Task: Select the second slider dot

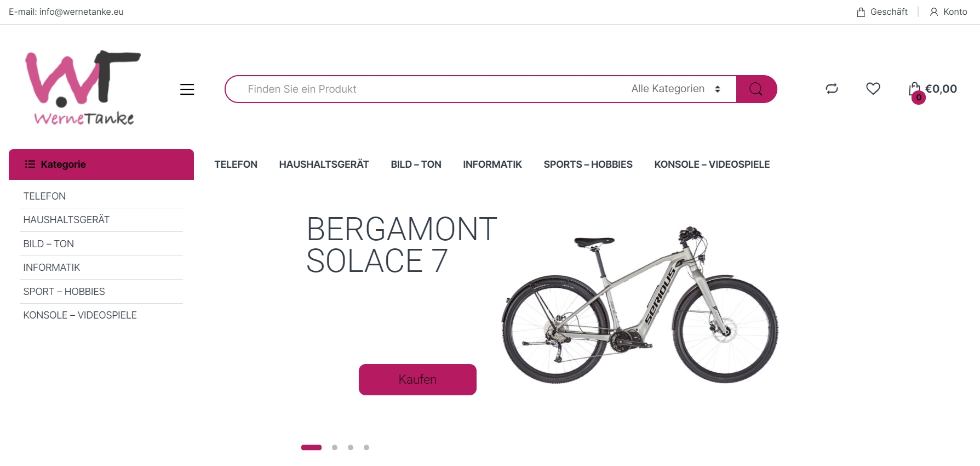Action: click(x=335, y=447)
